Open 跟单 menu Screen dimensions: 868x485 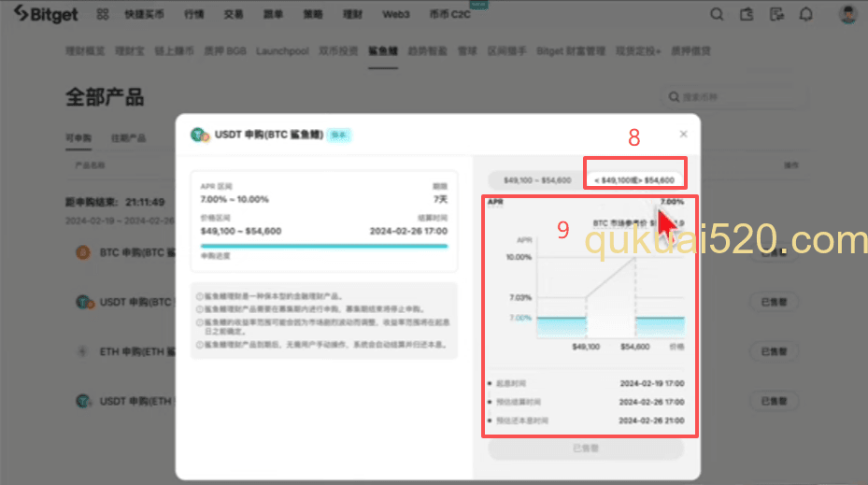tap(273, 14)
